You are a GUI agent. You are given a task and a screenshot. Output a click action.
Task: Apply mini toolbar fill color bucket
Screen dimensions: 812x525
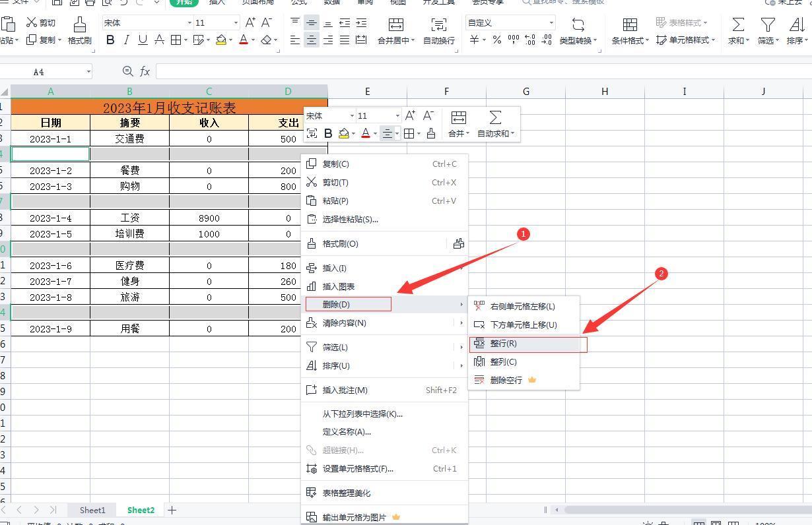coord(344,133)
